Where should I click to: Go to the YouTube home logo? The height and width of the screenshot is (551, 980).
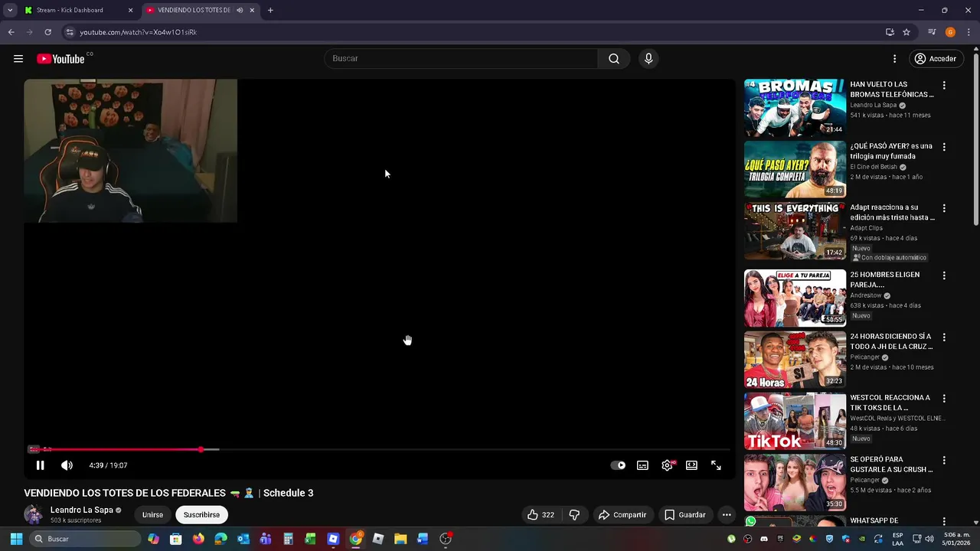[x=60, y=59]
